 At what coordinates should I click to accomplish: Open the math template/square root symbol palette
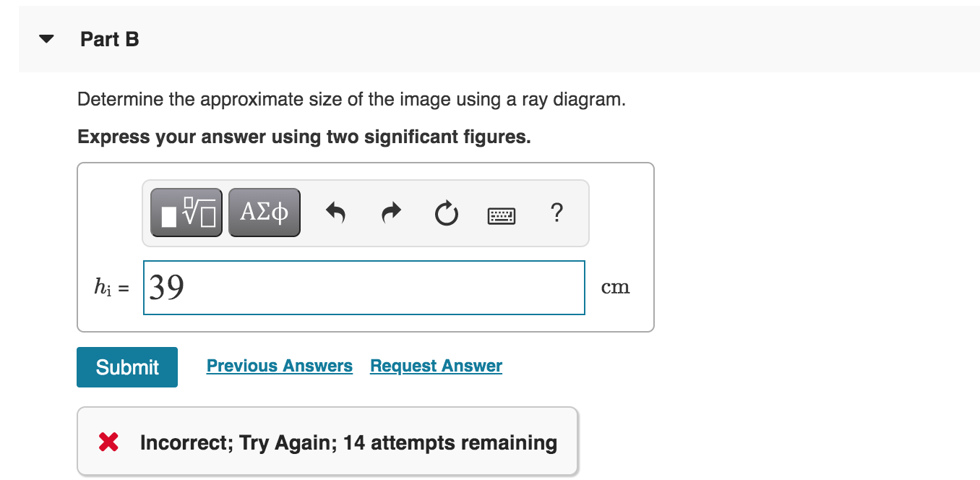[x=186, y=213]
